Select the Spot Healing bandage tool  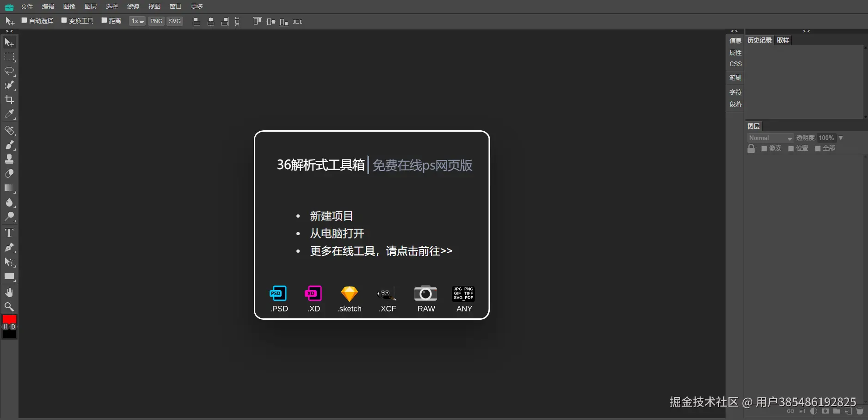9,131
